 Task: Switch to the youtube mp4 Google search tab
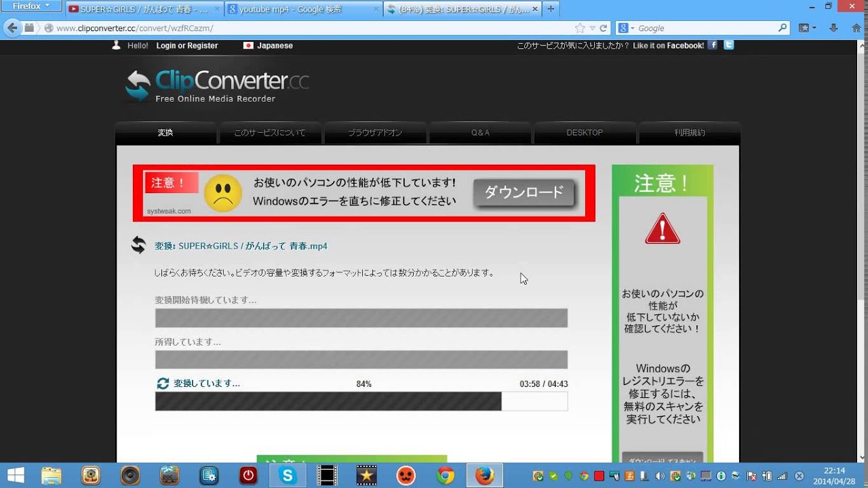coord(302,9)
